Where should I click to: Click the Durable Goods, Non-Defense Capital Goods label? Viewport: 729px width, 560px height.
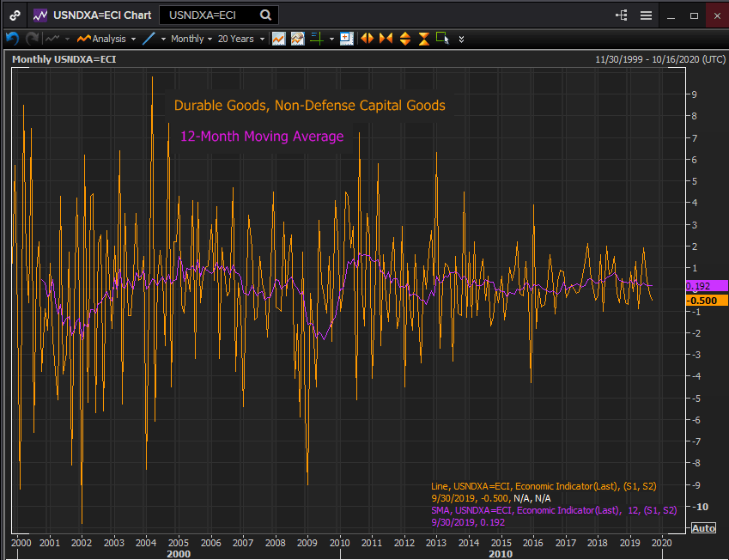309,106
